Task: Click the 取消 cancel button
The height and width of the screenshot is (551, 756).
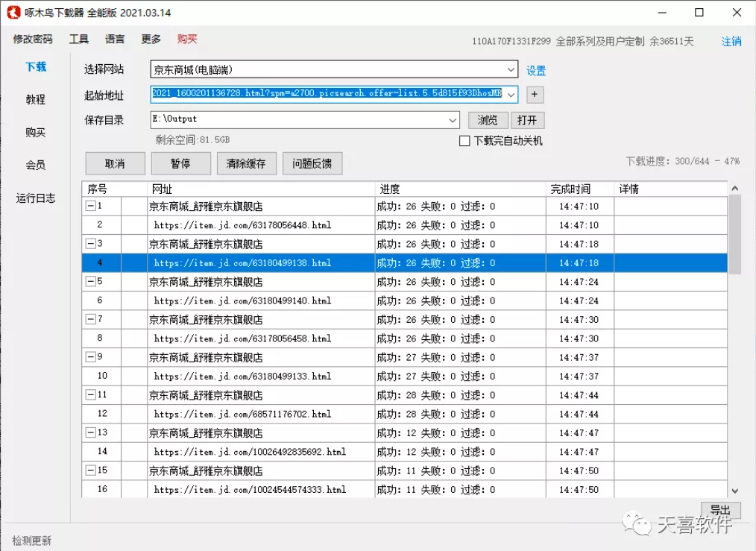Action: tap(116, 163)
